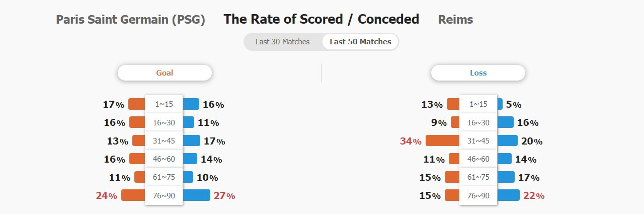Select the 1~15 interval in Goal chart
This screenshot has width=644, height=214.
coord(164,104)
